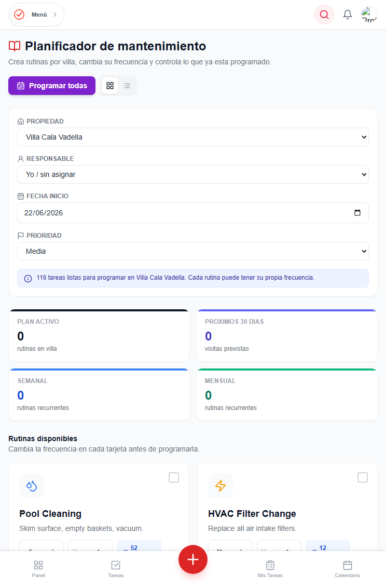Viewport: 386px width, 588px height.
Task: Click Pool Cleaning title
Action: point(50,514)
